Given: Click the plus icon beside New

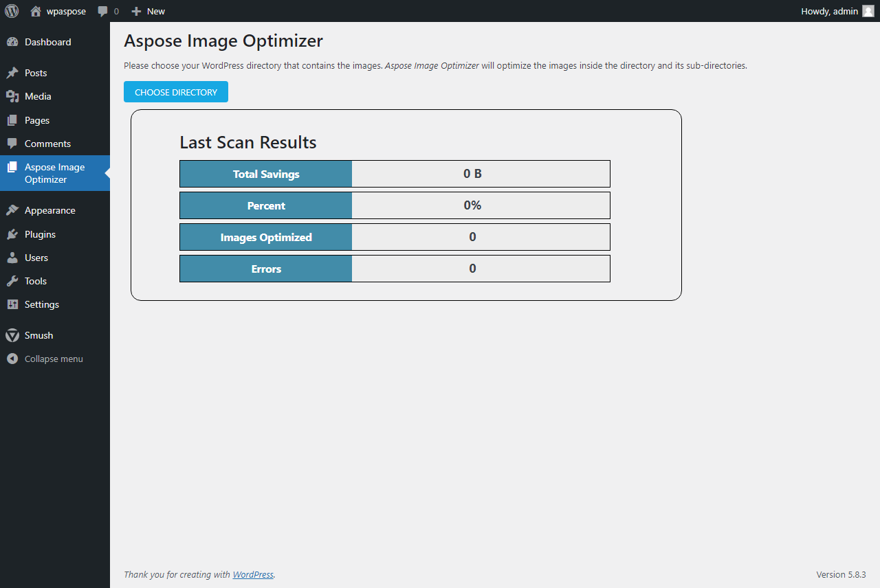Looking at the screenshot, I should (136, 11).
